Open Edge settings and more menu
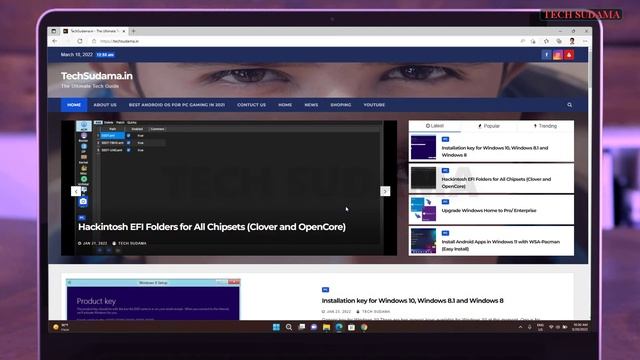This screenshot has height=360, width=640. [x=585, y=41]
